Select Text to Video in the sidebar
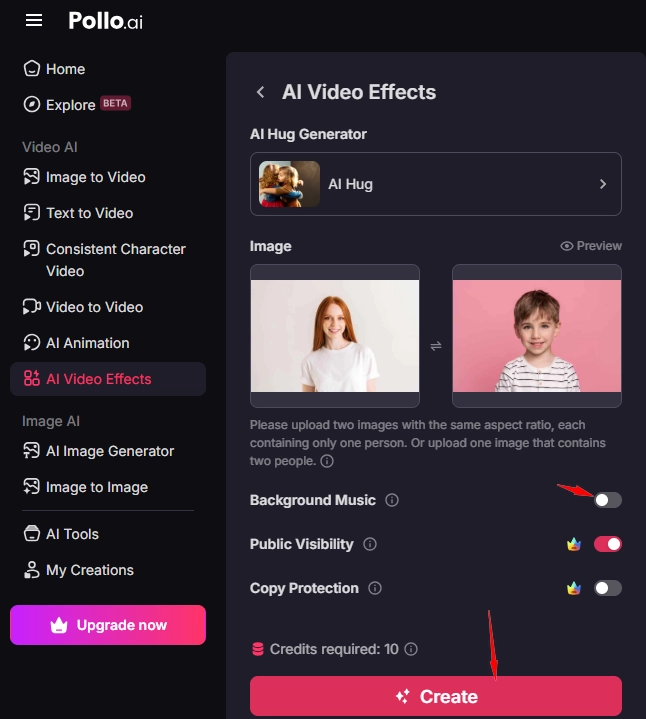The width and height of the screenshot is (646, 719). pyautogui.click(x=89, y=213)
